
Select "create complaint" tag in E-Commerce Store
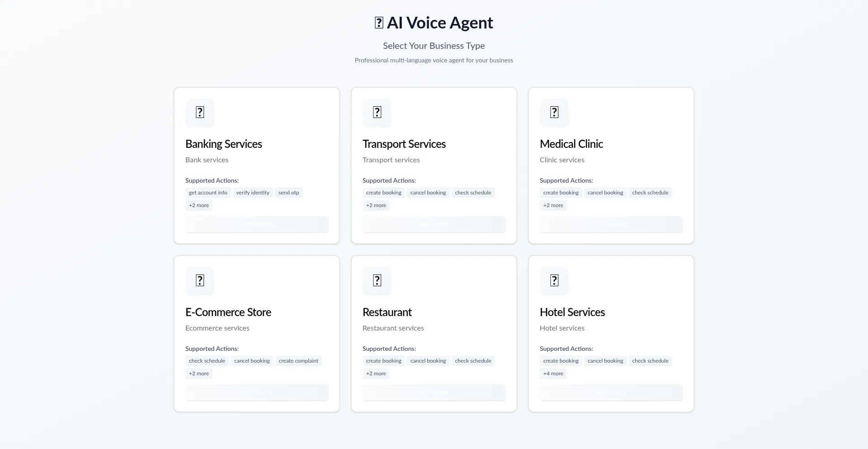click(x=298, y=361)
